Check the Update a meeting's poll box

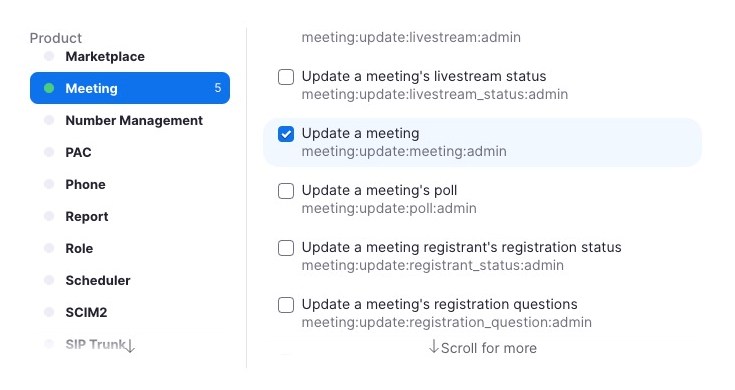pyautogui.click(x=286, y=191)
